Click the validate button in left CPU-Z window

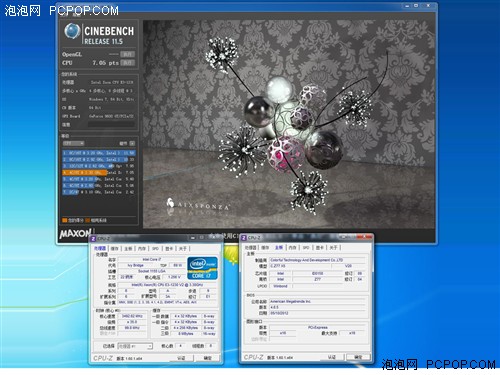pos(181,358)
